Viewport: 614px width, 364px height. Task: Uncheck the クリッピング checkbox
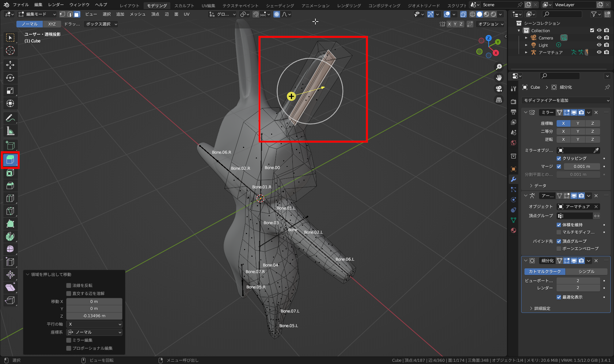(559, 158)
